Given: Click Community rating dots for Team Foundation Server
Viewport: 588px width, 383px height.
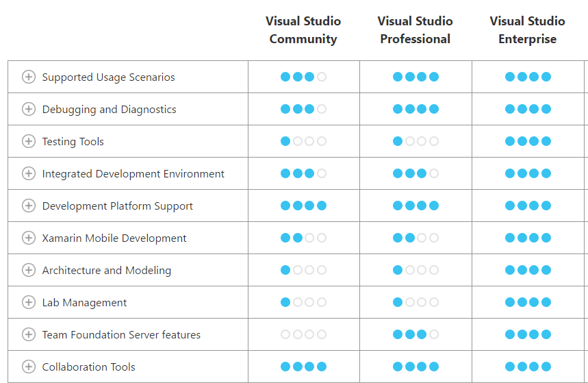Looking at the screenshot, I should (303, 334).
